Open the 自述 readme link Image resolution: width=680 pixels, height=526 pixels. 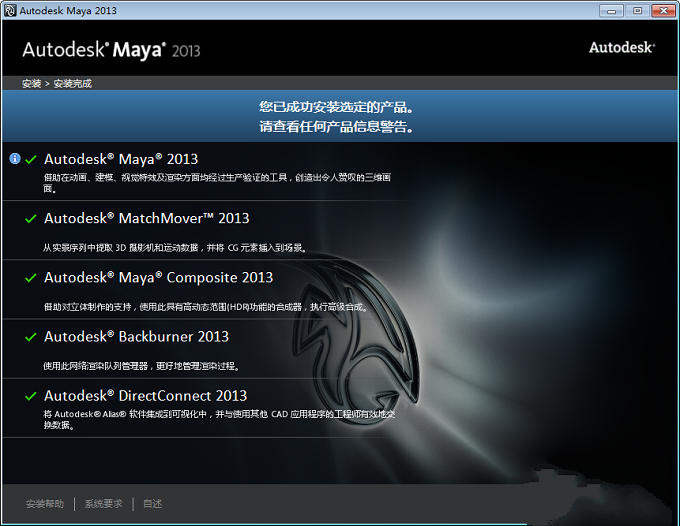click(153, 503)
